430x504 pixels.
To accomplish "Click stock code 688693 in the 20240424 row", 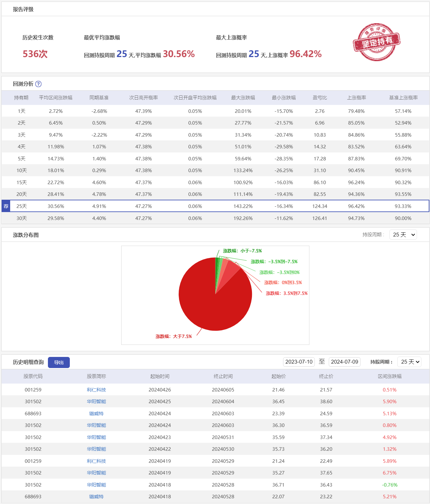I will click(33, 413).
